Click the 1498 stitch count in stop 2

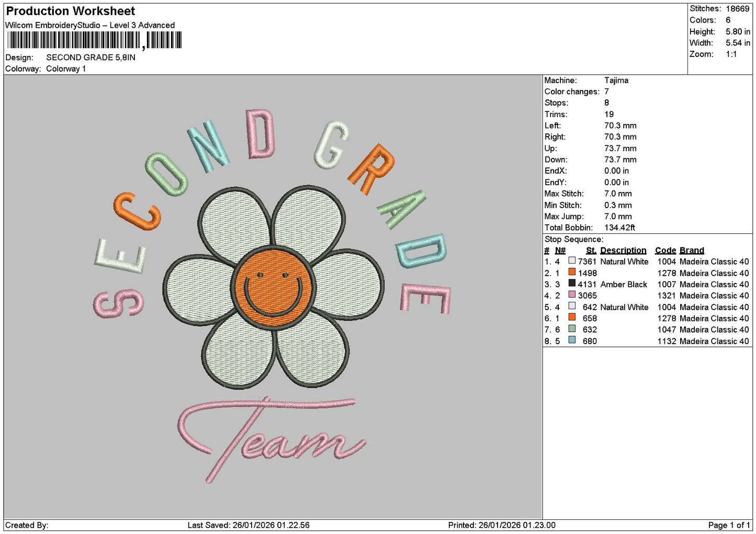587,273
